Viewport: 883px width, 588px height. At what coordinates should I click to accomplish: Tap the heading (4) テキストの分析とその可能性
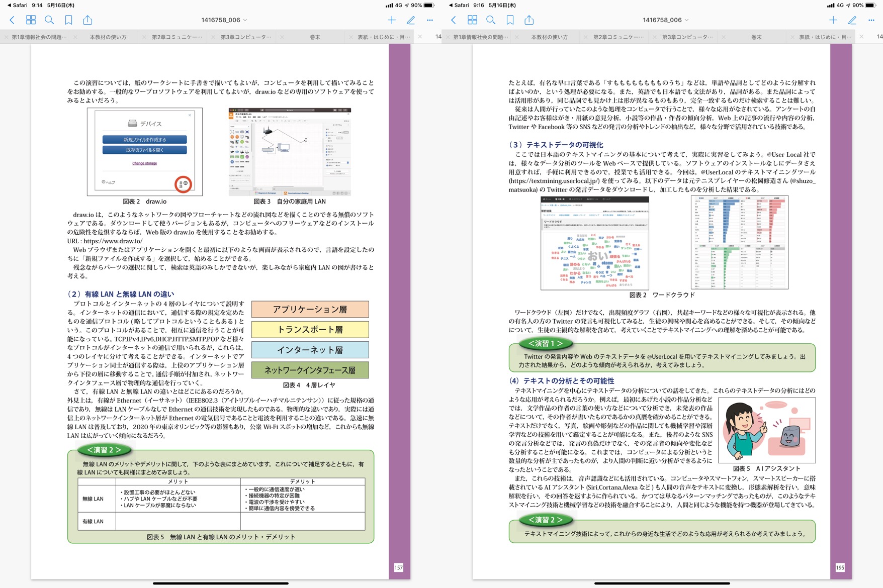pos(561,381)
